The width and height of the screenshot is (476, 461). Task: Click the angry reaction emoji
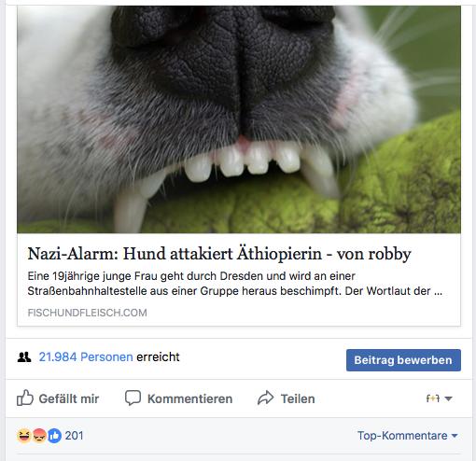[39, 436]
